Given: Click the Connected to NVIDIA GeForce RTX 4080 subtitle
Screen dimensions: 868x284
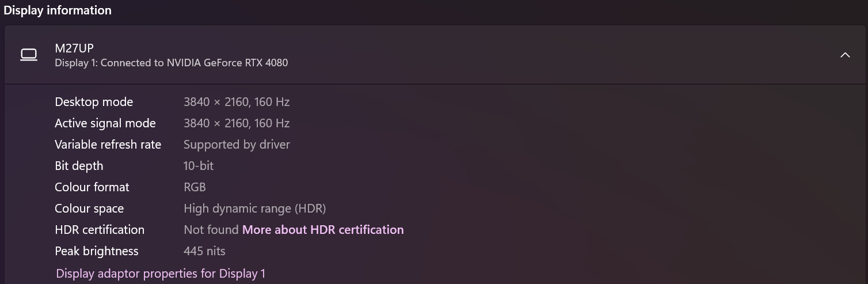Looking at the screenshot, I should click(x=171, y=63).
